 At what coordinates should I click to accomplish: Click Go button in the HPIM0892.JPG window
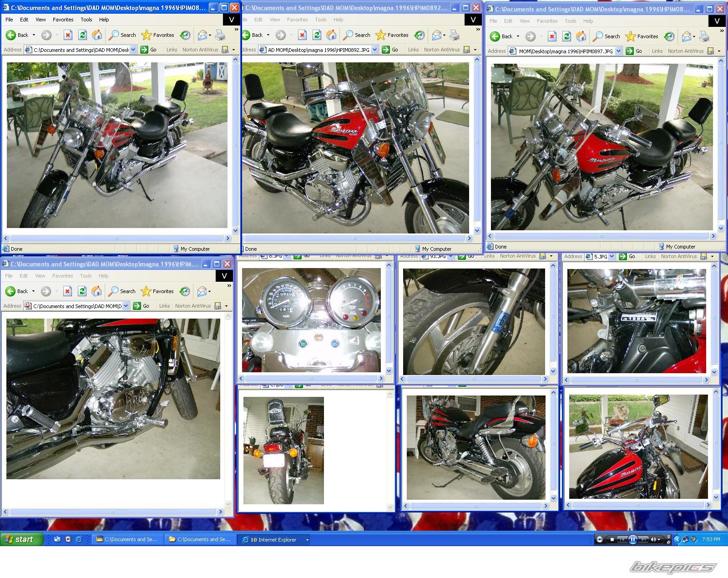point(390,50)
